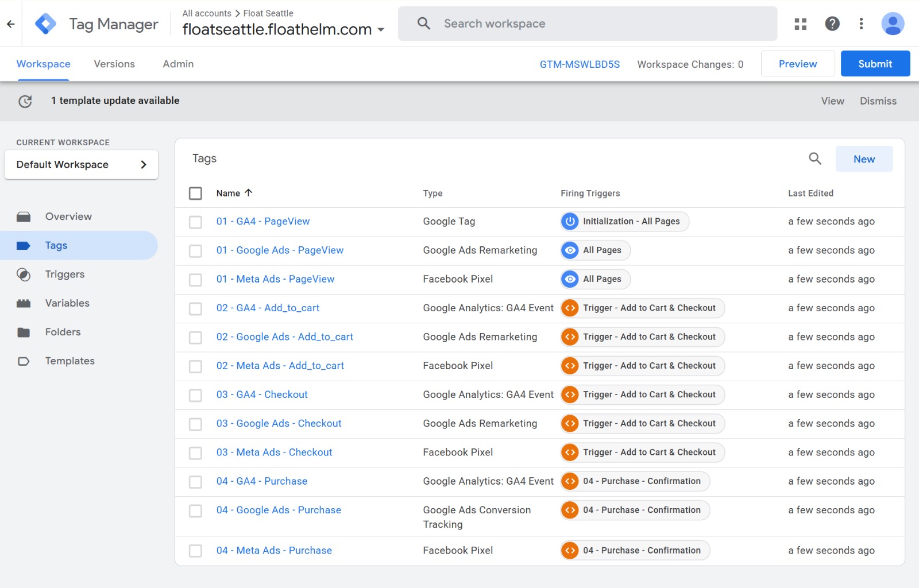Open the three-dot more options menu

click(861, 24)
